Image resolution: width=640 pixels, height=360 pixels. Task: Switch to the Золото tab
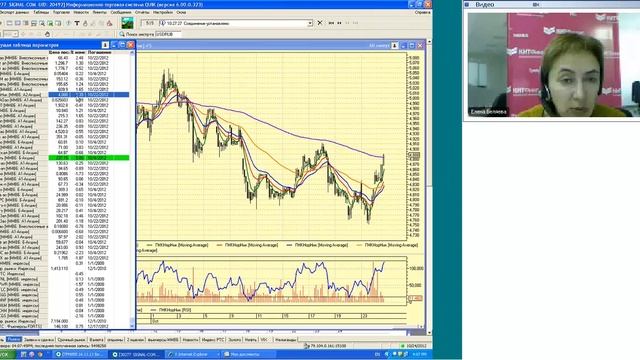click(235, 340)
